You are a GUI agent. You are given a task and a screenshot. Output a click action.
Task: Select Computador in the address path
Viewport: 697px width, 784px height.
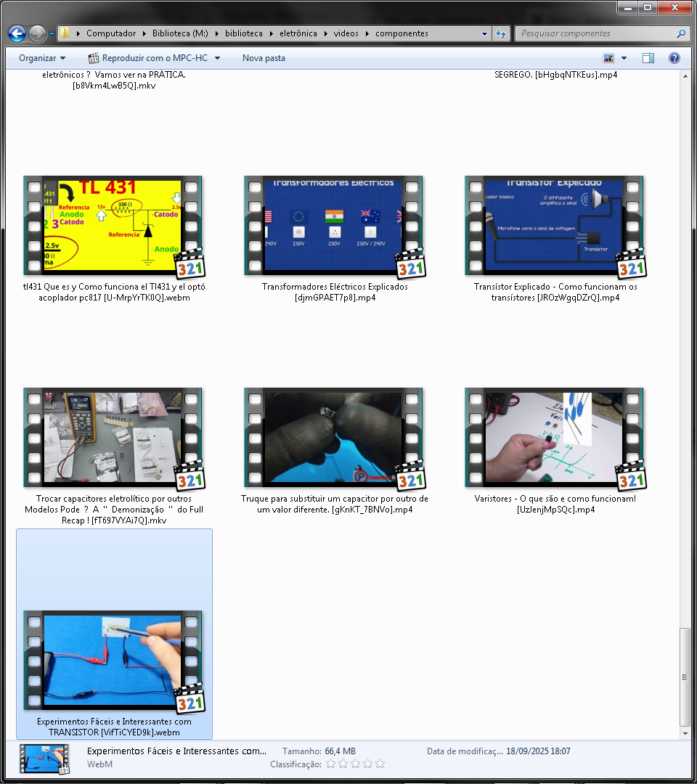click(111, 33)
